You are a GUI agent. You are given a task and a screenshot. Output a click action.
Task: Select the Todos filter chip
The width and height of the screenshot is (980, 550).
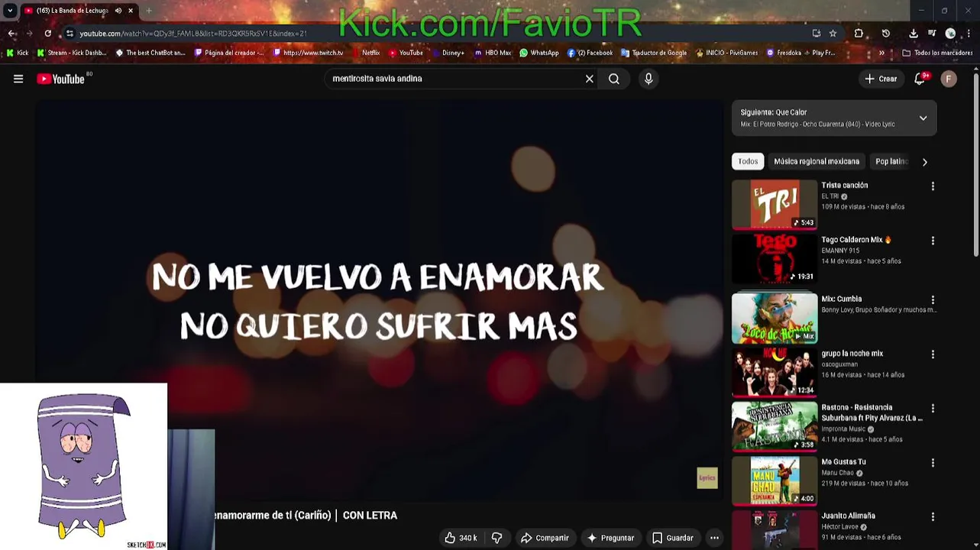tap(748, 161)
